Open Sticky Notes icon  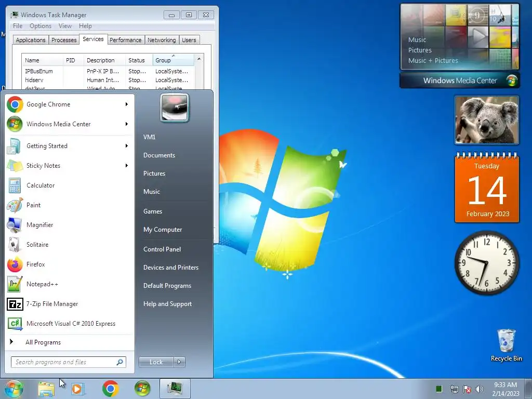[15, 166]
